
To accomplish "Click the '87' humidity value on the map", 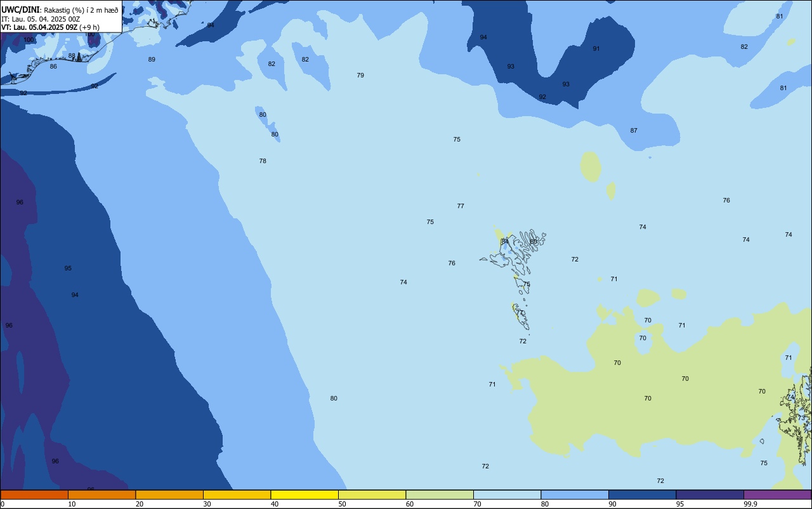I will tap(634, 131).
